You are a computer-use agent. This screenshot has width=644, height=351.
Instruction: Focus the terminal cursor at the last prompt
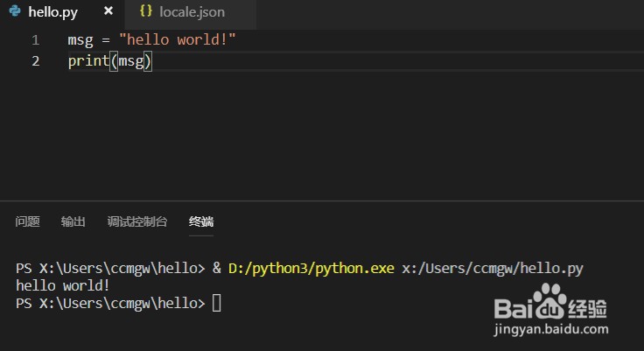point(217,303)
